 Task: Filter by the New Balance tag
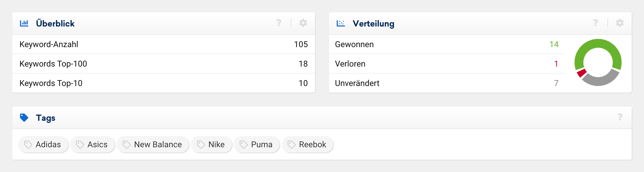(153, 145)
